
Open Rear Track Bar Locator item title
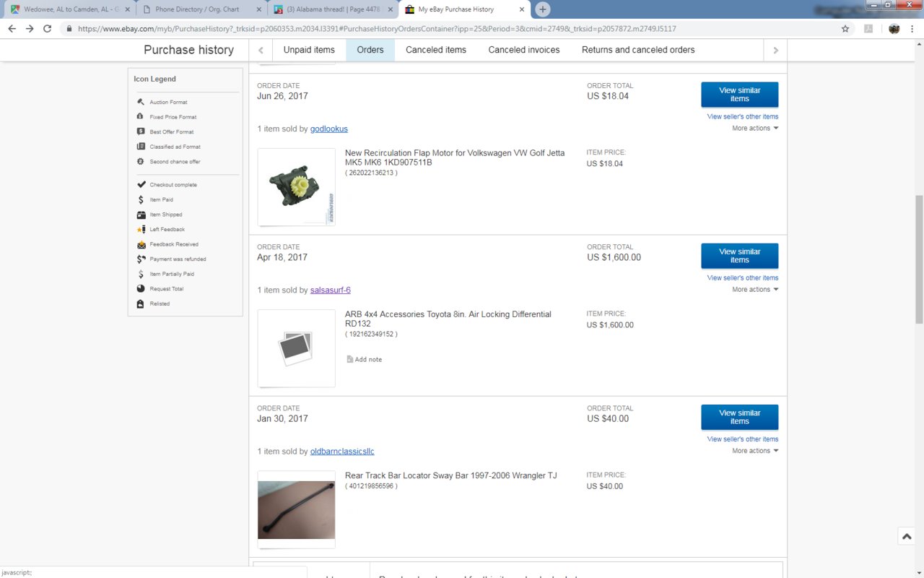tap(451, 475)
